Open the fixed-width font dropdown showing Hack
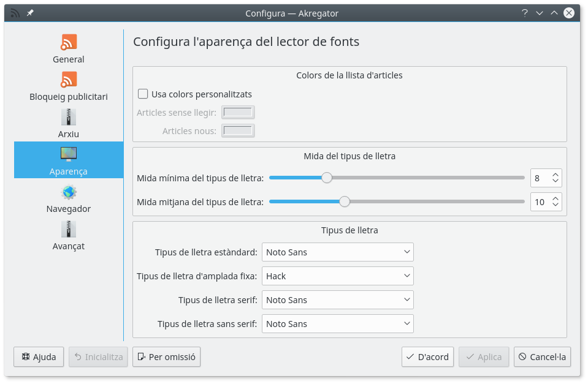Image resolution: width=588 pixels, height=384 pixels. click(x=337, y=276)
